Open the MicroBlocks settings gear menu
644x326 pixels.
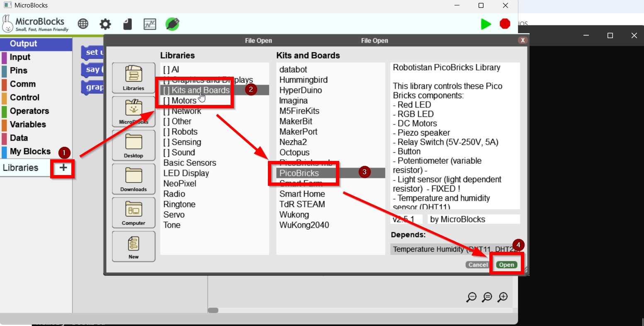(x=105, y=24)
